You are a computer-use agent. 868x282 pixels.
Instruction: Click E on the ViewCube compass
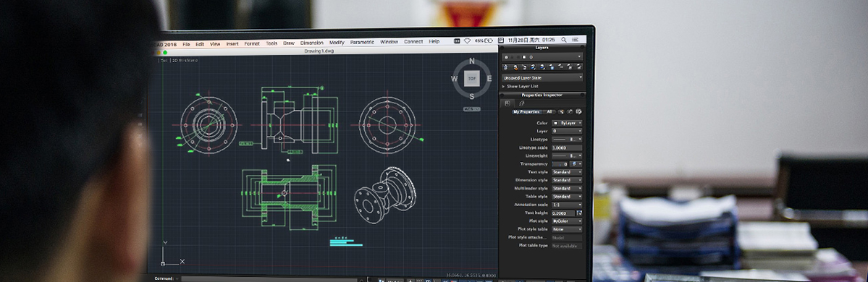coord(489,79)
